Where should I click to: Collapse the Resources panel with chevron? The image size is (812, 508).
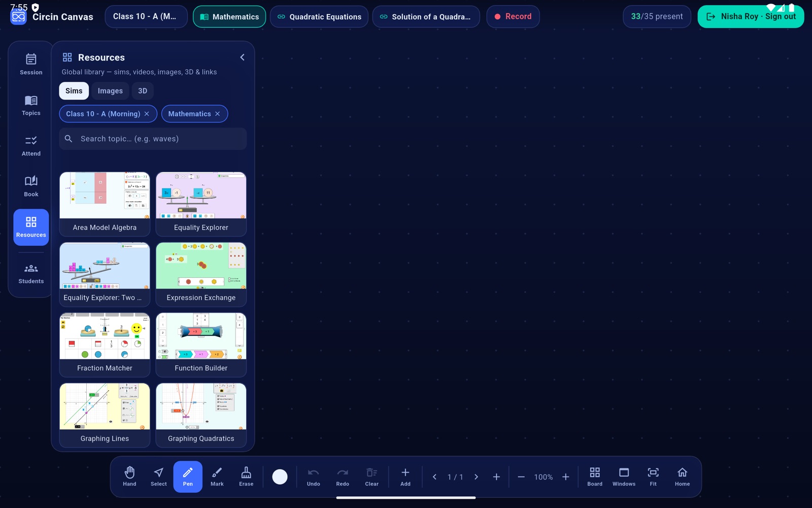coord(242,57)
